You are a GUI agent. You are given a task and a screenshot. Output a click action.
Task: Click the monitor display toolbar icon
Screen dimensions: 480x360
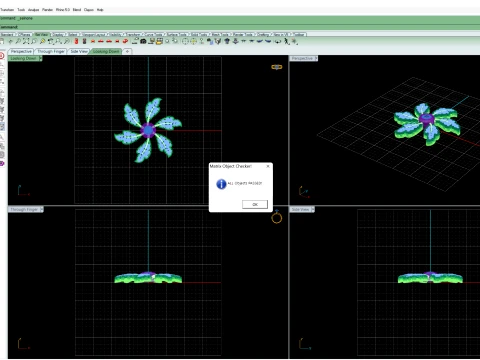coord(151,41)
